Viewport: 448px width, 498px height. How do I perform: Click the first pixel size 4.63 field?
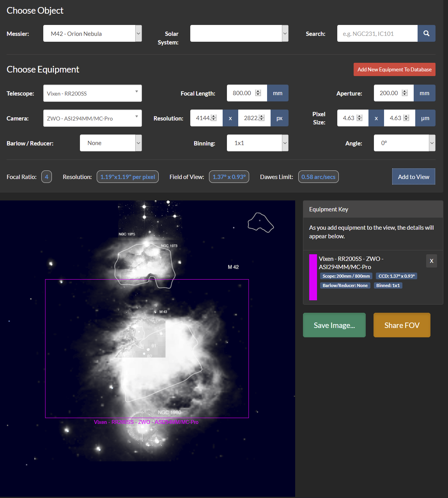(352, 118)
